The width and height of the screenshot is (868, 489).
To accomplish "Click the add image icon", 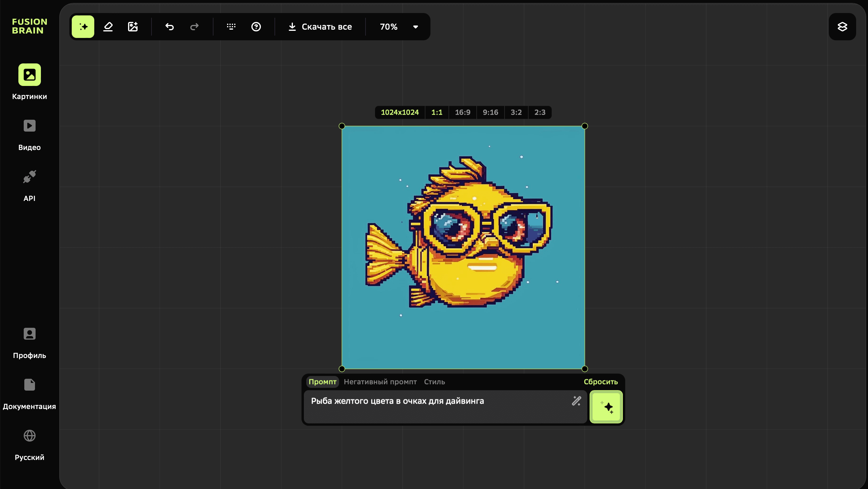I will pos(133,27).
